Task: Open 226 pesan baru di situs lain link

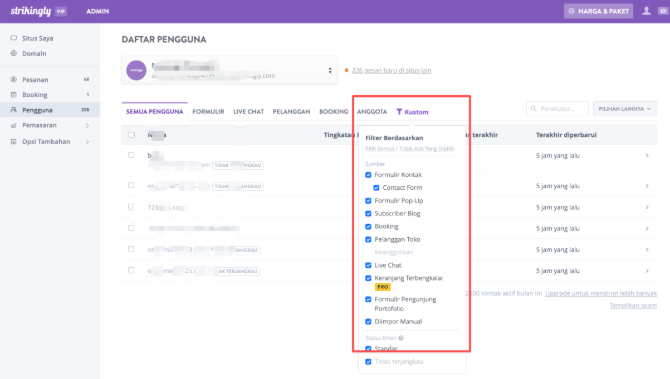Action: point(391,71)
